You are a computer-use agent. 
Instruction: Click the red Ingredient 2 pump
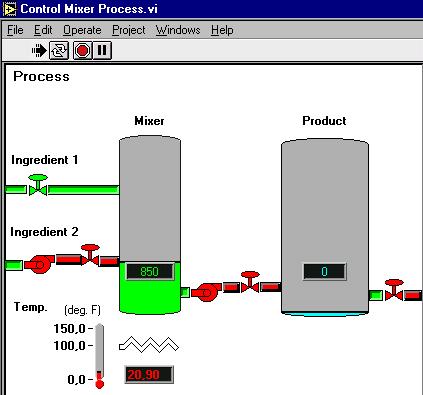point(40,264)
